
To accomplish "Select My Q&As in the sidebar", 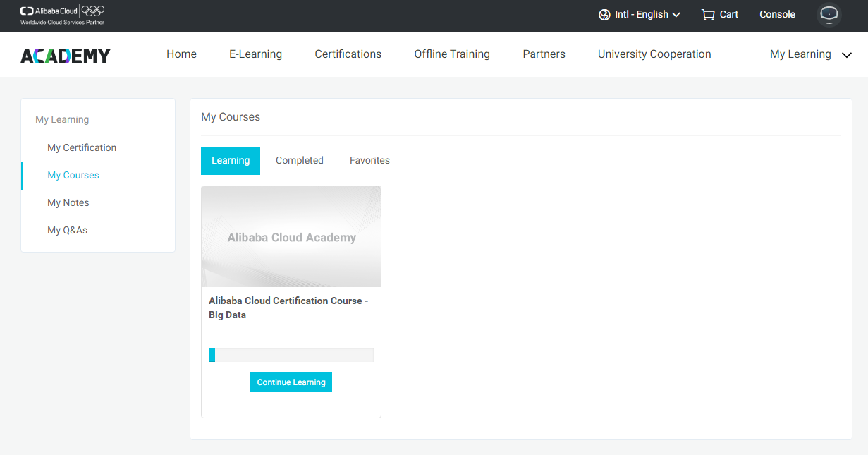I will pos(68,229).
